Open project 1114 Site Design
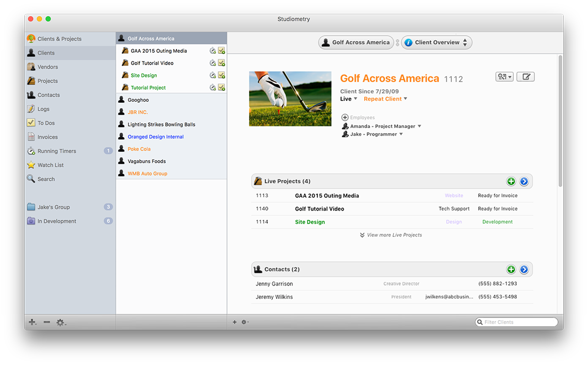Screen dimensions: 588x365 (x=392, y=222)
